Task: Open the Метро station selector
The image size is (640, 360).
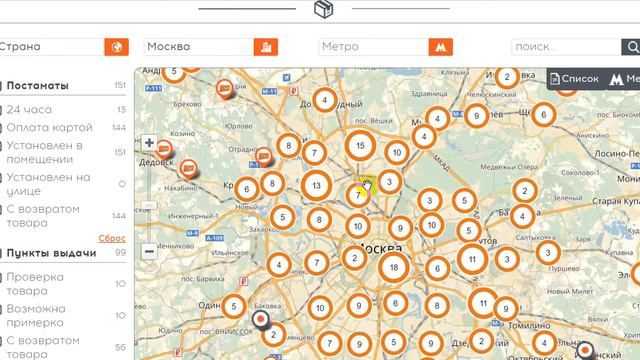Action: pos(373,47)
